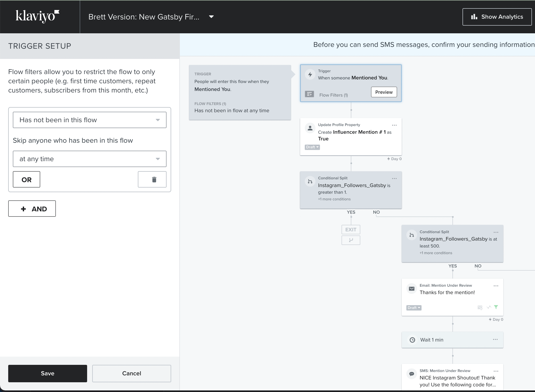Click the Flow Filters icon on Trigger card
This screenshot has width=535, height=392.
pyautogui.click(x=310, y=94)
